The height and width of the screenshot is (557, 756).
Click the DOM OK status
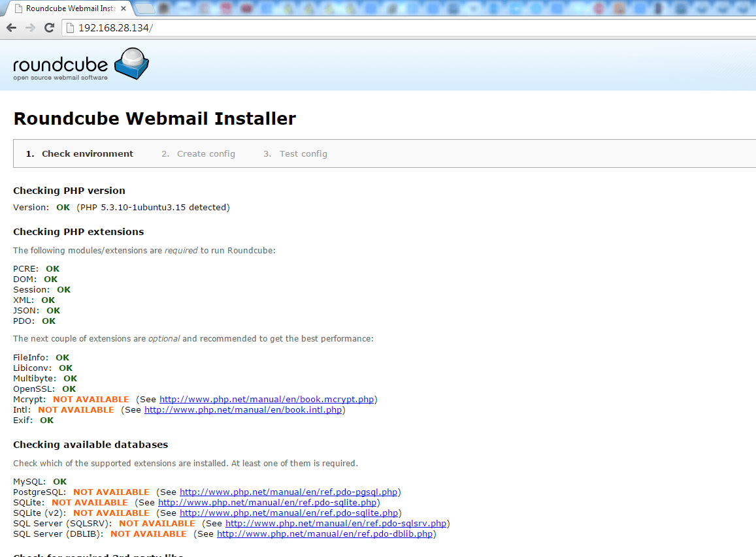pyautogui.click(x=50, y=279)
